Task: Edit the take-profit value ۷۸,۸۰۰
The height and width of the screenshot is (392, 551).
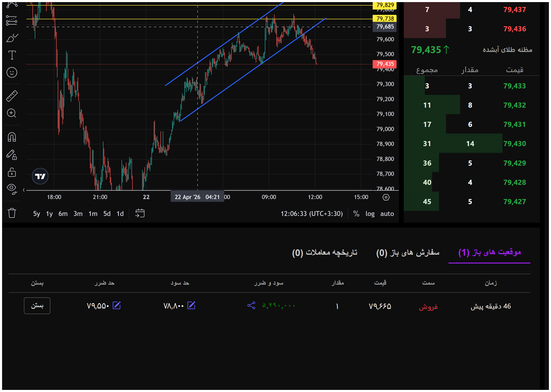Action: [191, 305]
